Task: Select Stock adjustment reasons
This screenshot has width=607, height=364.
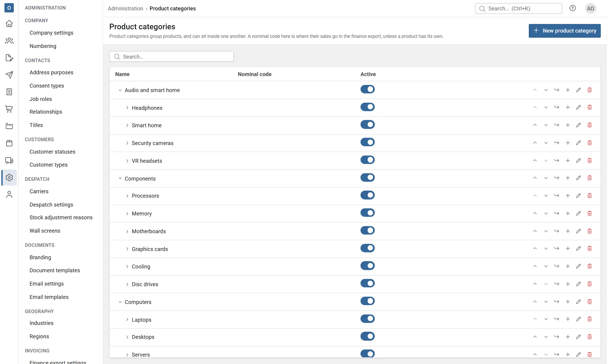Action: click(61, 218)
